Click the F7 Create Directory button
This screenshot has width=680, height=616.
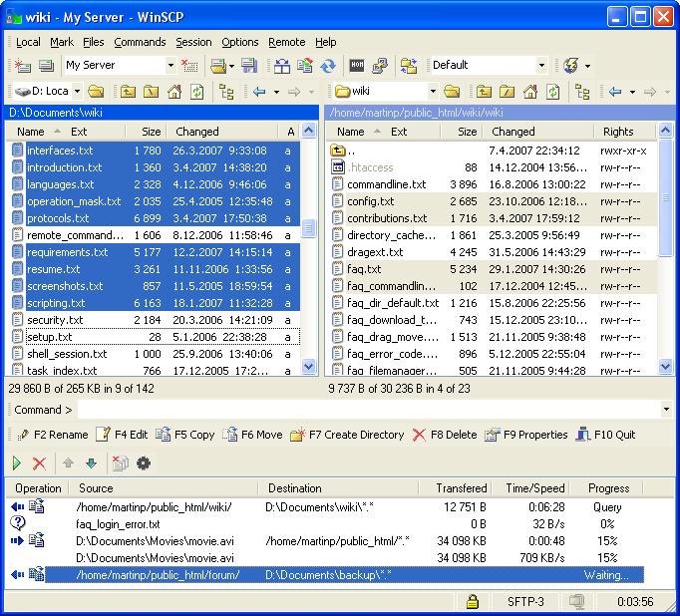[347, 435]
